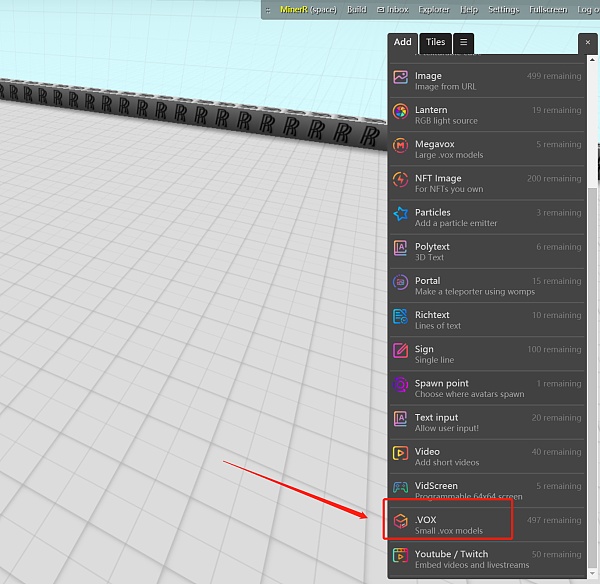600x584 pixels.
Task: Add Richtext lines of text
Action: pos(487,320)
